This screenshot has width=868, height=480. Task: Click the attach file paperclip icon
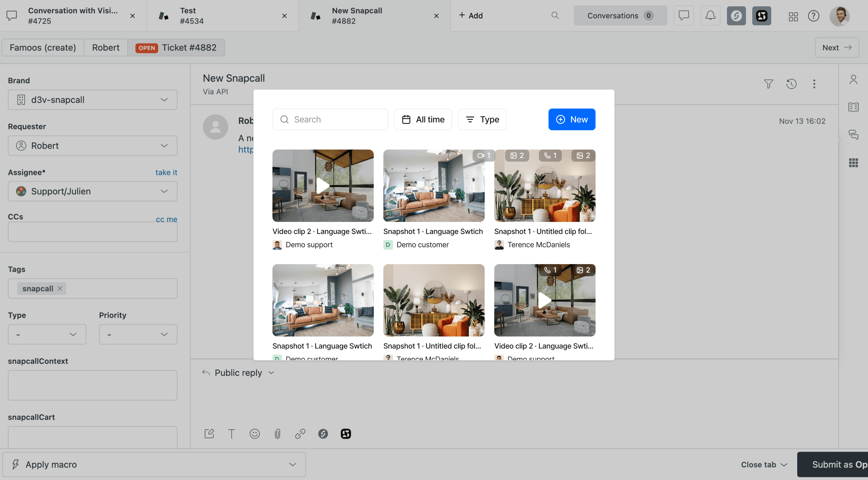coord(277,434)
